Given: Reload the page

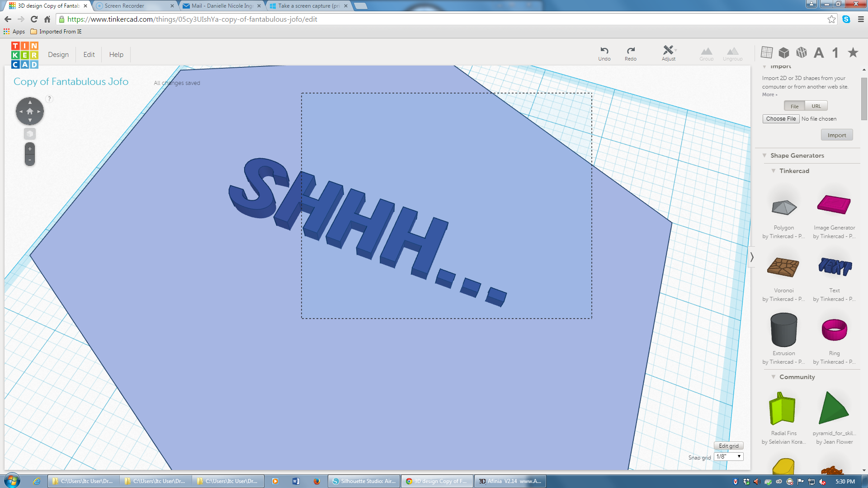Looking at the screenshot, I should click(x=34, y=19).
